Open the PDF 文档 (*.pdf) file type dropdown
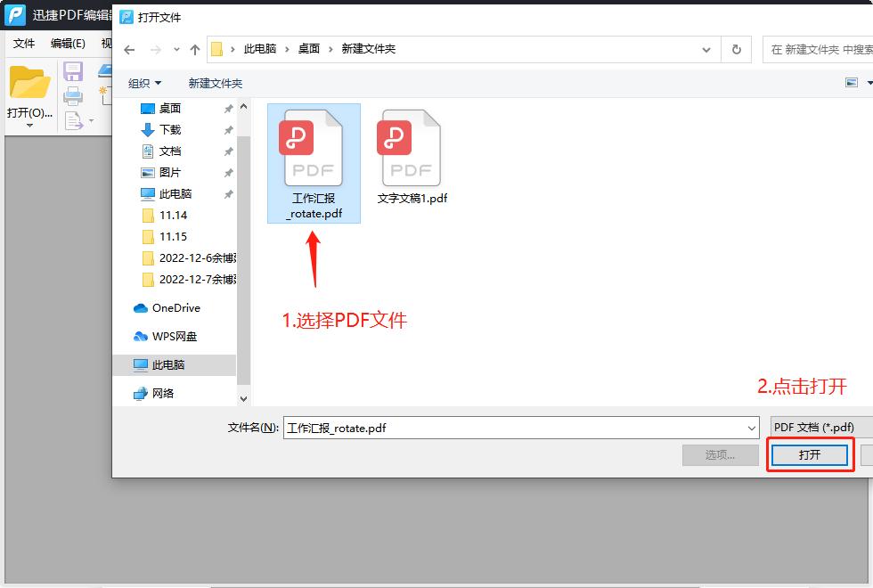 [x=815, y=427]
